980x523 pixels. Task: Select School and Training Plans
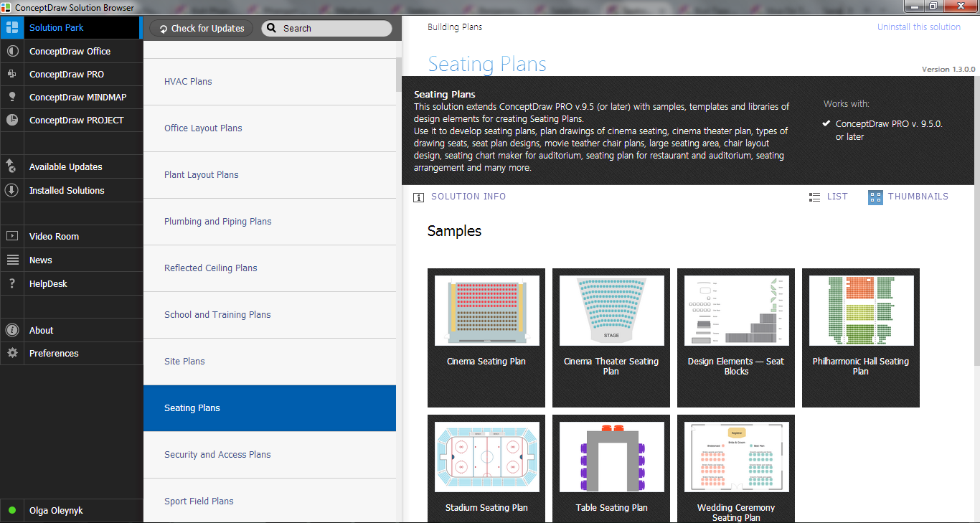coord(270,315)
